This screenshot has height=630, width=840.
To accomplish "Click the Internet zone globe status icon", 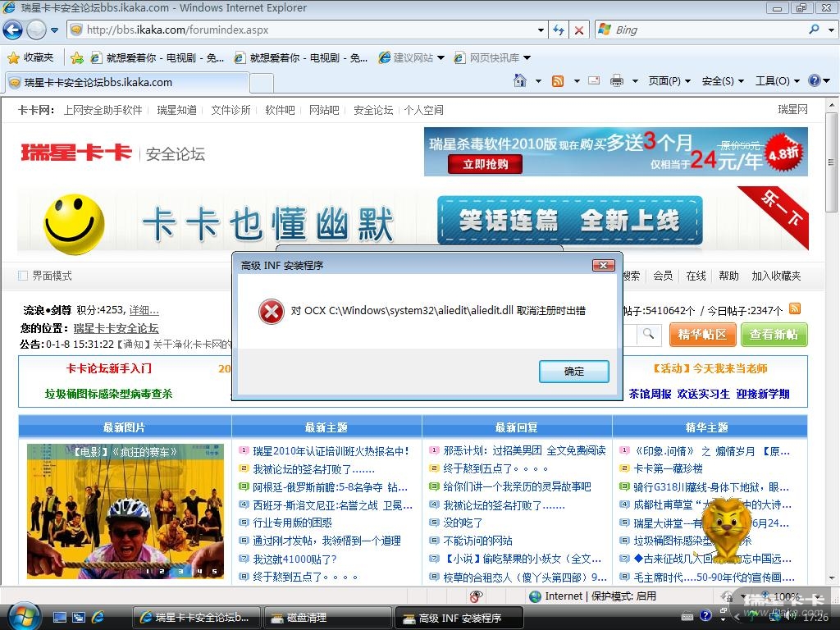I will tap(535, 596).
